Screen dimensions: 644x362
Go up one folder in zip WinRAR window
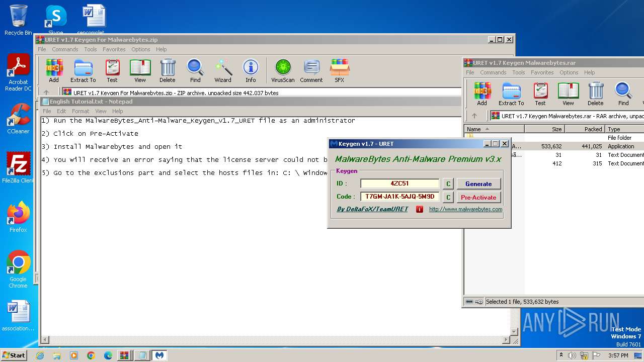tap(46, 93)
